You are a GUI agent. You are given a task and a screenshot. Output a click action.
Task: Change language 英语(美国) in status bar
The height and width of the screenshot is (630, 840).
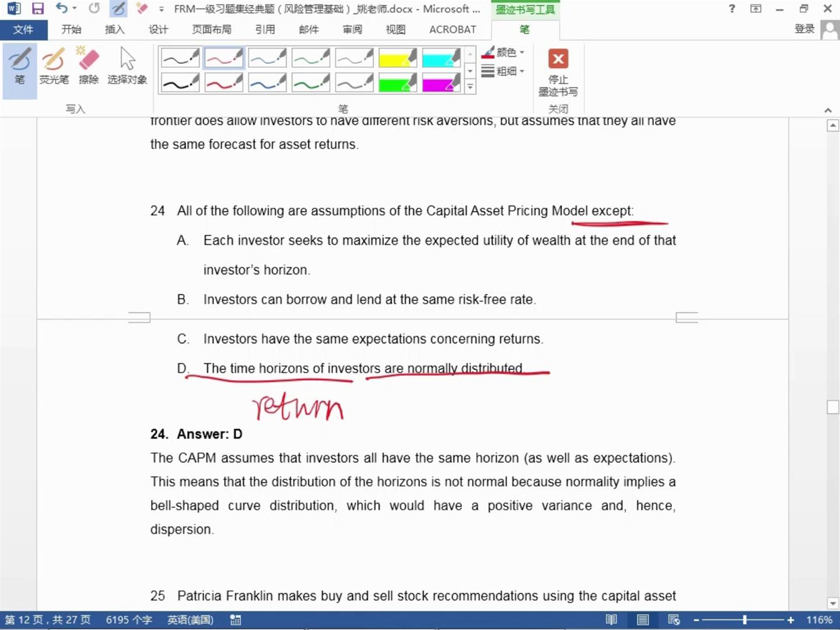click(190, 620)
